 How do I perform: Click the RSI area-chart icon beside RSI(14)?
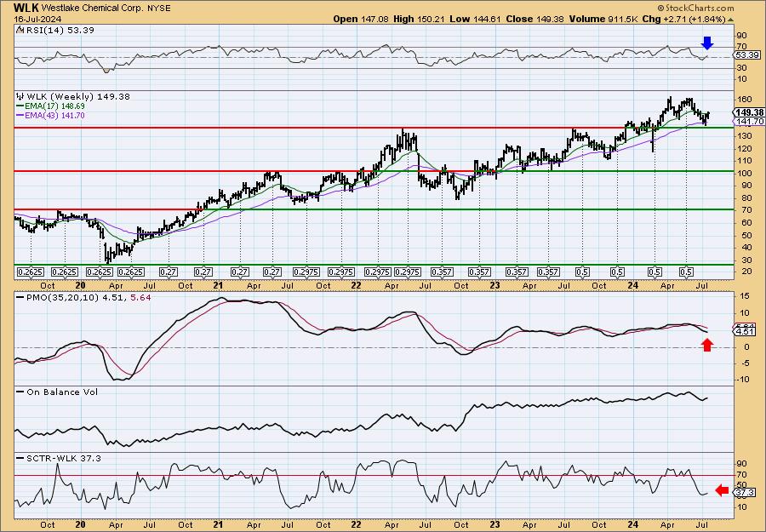click(19, 31)
